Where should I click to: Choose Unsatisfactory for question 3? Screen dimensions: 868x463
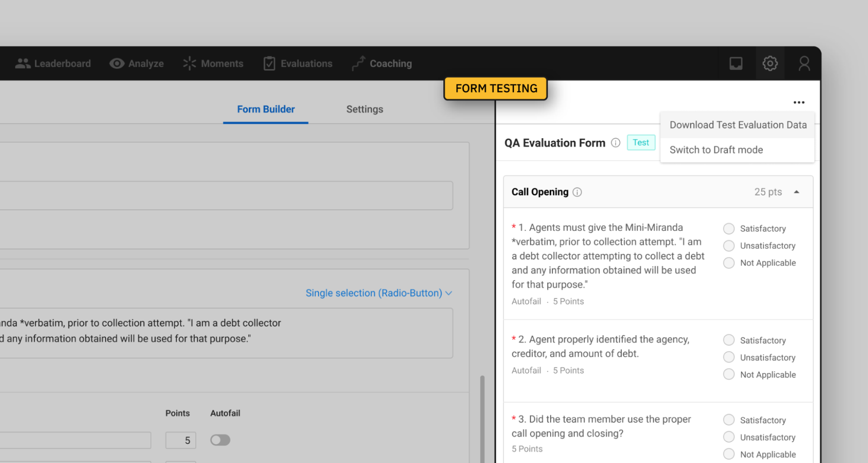click(x=728, y=437)
